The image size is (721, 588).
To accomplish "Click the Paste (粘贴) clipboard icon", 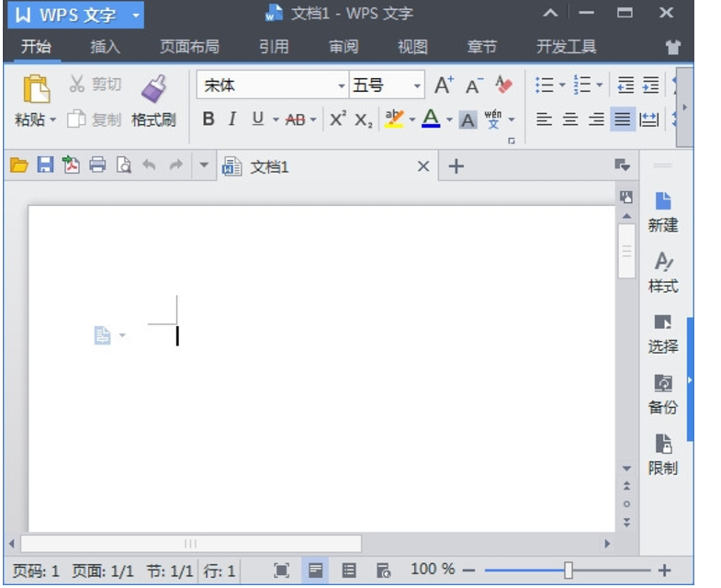I will pos(36,89).
